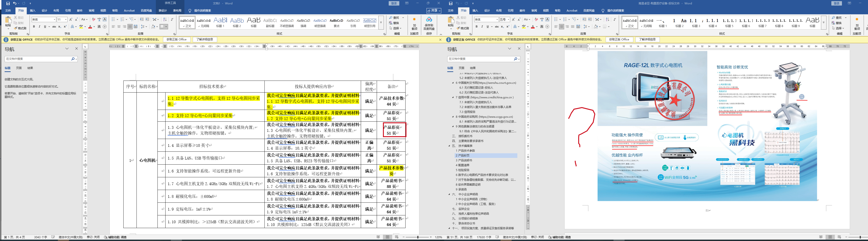Switch to the 审阅 tab in the 投标文件 window

(534, 11)
